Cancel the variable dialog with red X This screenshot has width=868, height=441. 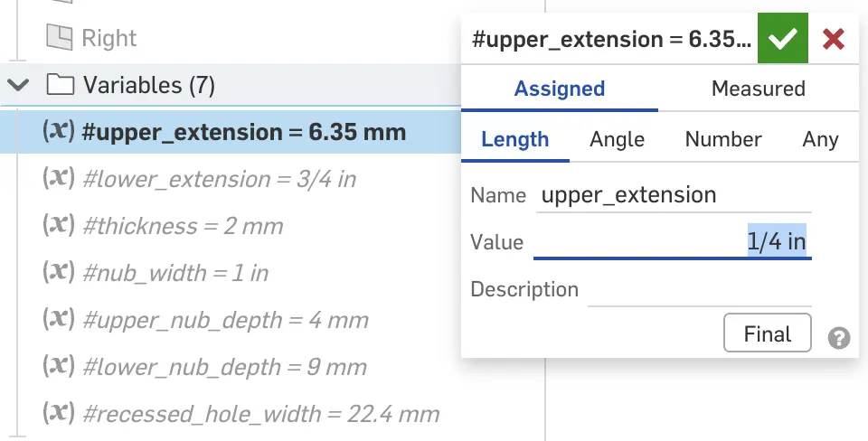click(834, 39)
